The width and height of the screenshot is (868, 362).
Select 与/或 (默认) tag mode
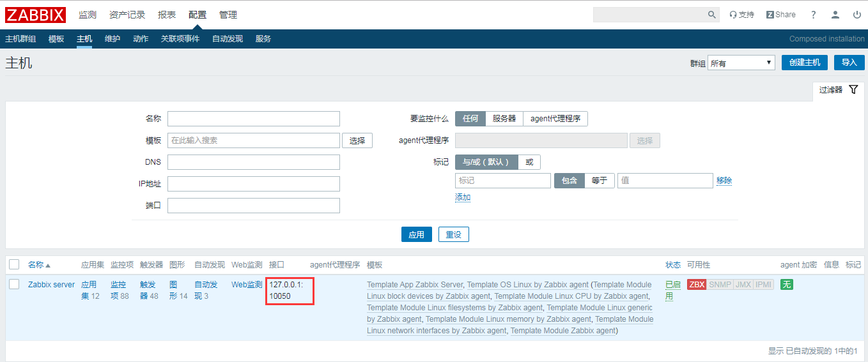pyautogui.click(x=486, y=162)
